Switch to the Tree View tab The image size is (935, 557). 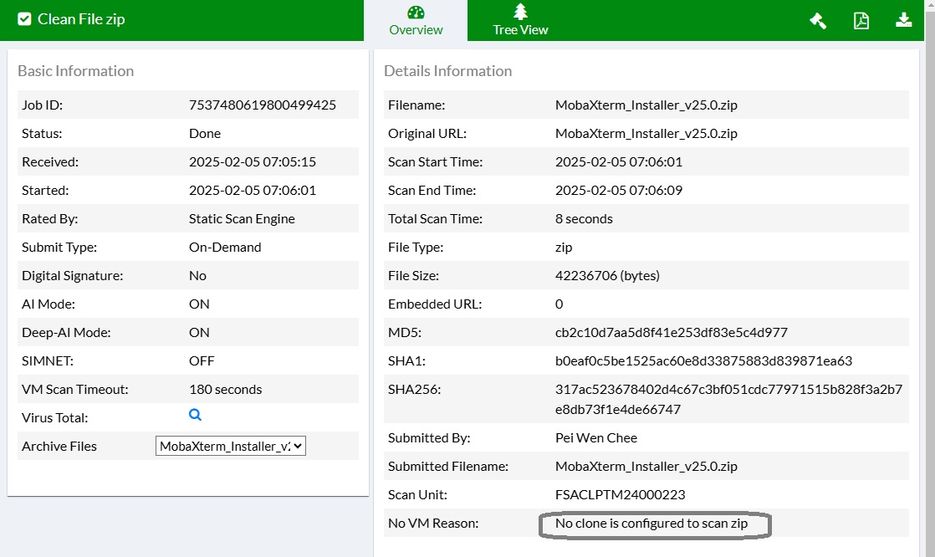click(x=520, y=21)
